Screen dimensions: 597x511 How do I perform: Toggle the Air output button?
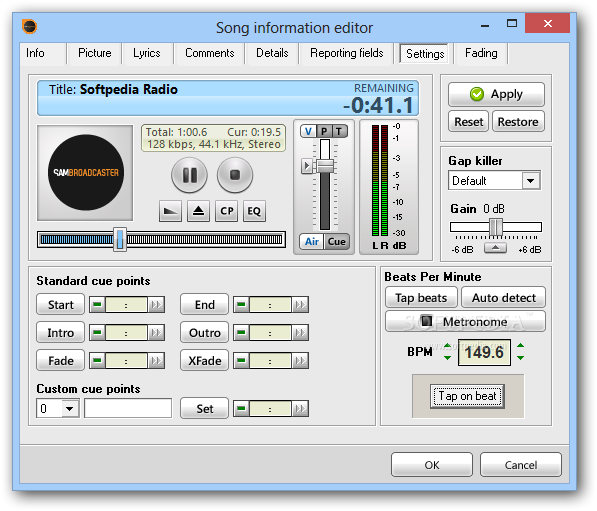(x=312, y=241)
